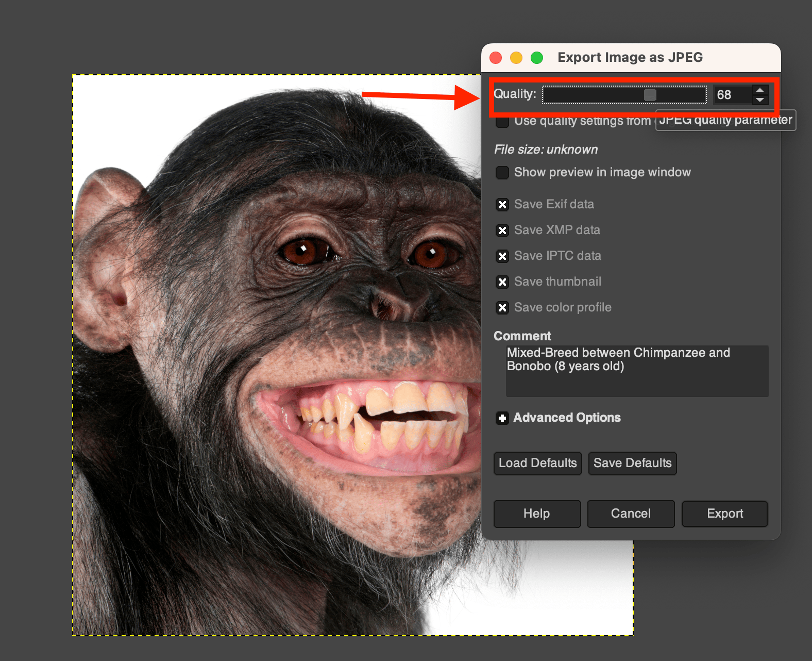Click into the Comment text box

click(x=637, y=371)
